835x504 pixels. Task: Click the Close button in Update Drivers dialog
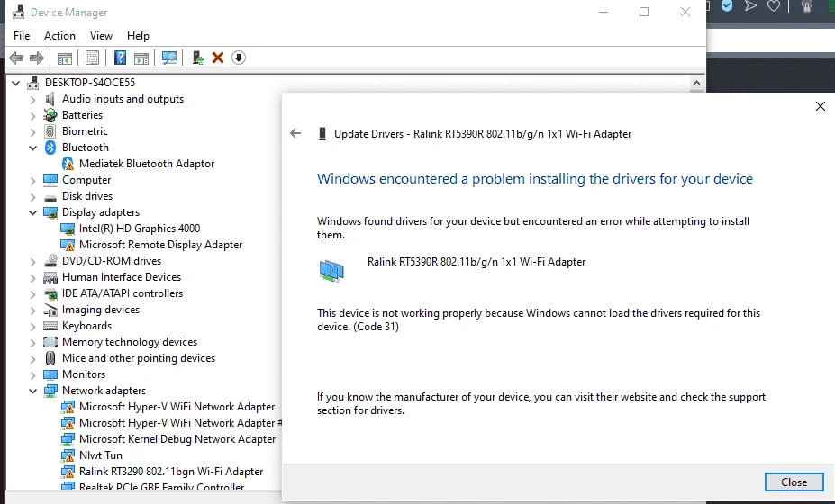coord(794,481)
